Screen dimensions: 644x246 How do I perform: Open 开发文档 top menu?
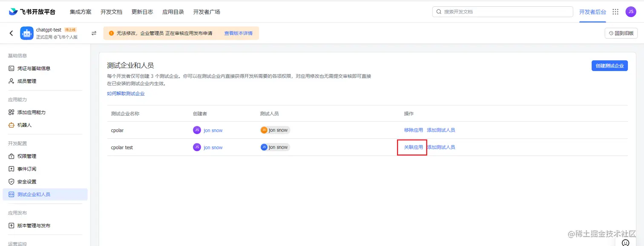[x=111, y=12]
